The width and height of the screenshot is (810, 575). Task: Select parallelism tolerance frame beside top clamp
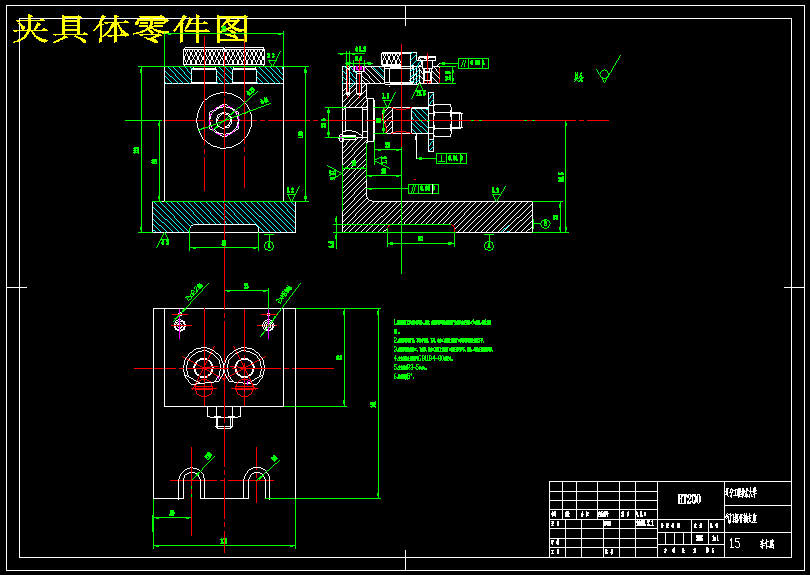coord(473,63)
